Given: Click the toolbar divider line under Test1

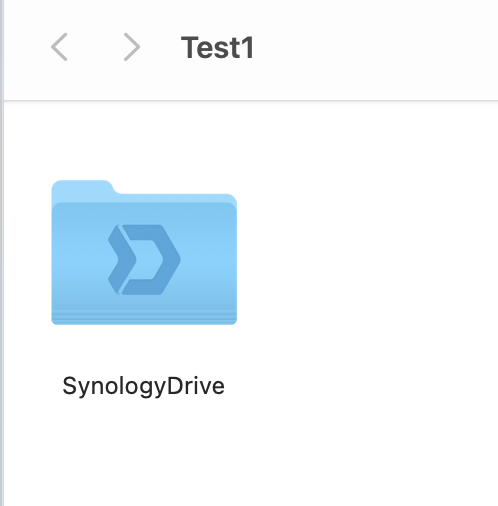Looking at the screenshot, I should click(251, 100).
